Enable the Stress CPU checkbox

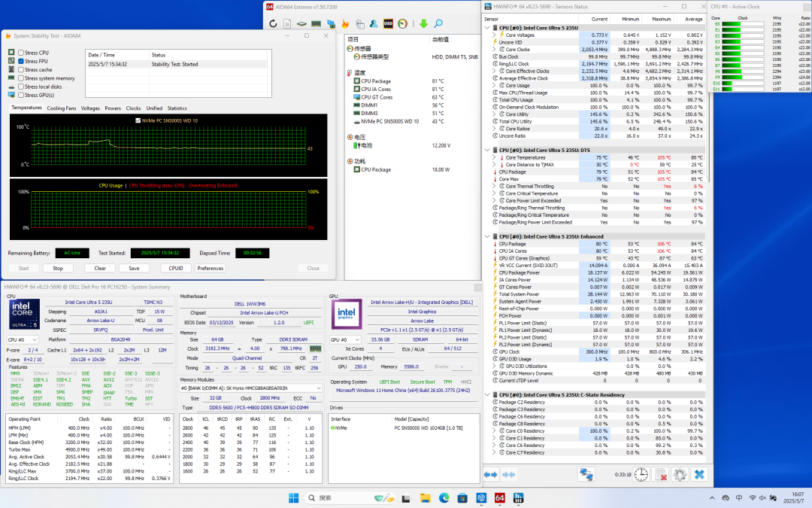(x=21, y=53)
